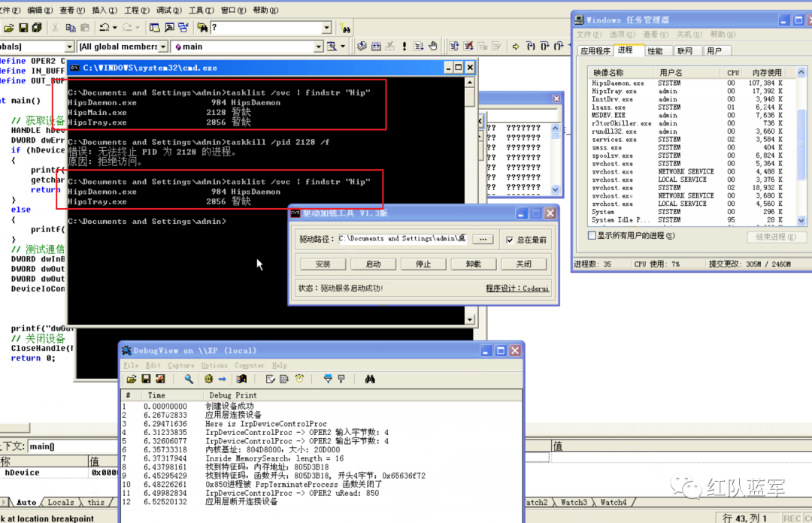Image resolution: width=812 pixels, height=523 pixels.
Task: Select MSDEV.EXE process row
Action: tap(692, 116)
